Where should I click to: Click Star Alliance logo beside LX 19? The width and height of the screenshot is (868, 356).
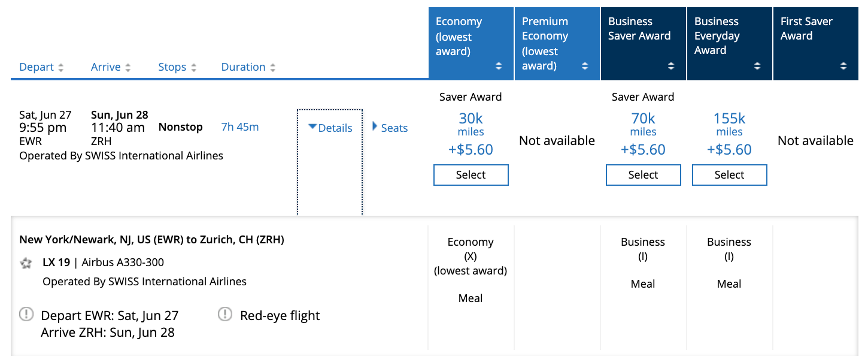[x=26, y=263]
